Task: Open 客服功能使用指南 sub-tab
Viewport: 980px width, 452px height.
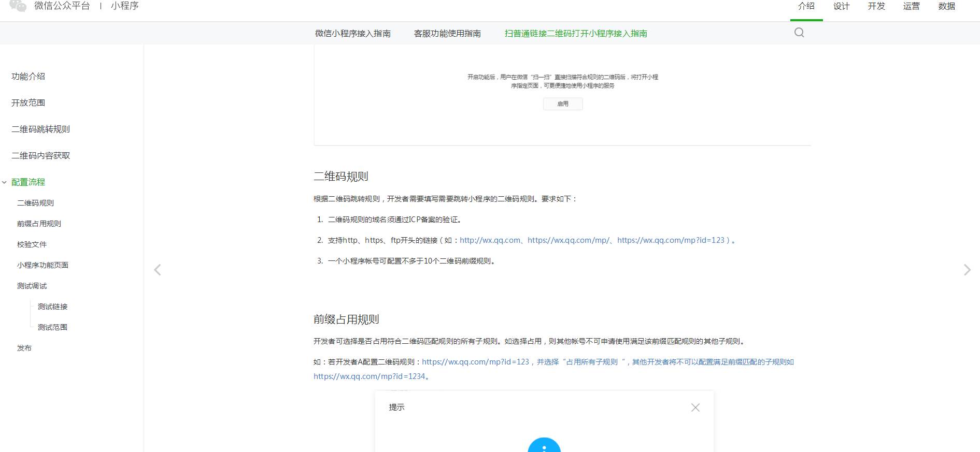Action: (x=447, y=34)
